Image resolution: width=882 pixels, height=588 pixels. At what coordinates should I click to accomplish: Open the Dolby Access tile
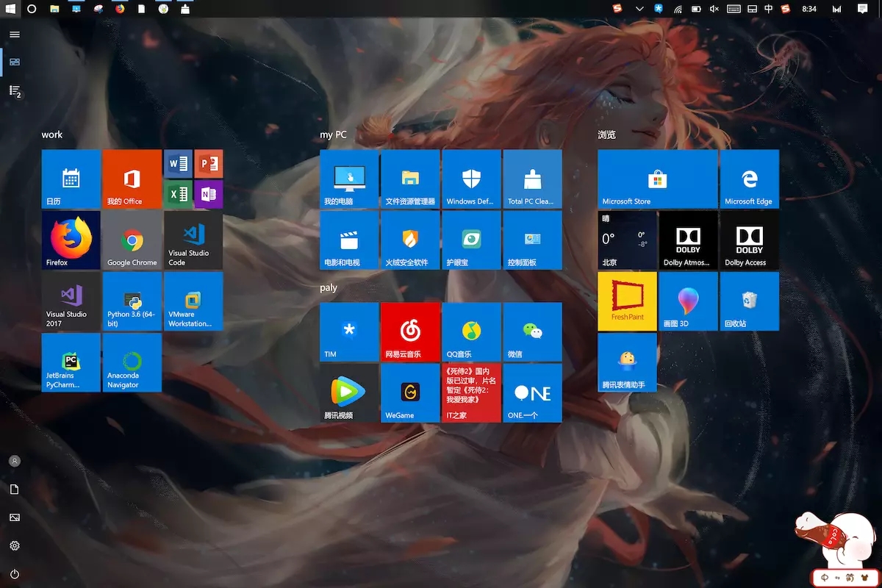pyautogui.click(x=750, y=240)
